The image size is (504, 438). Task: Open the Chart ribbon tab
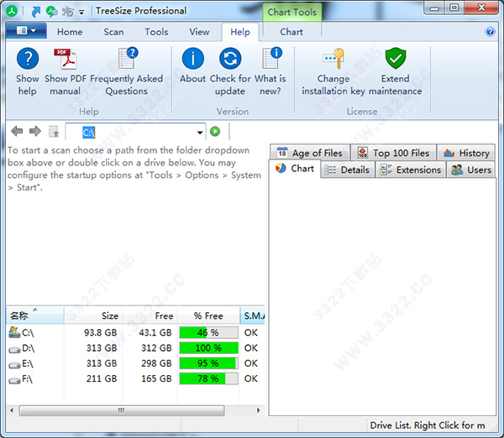pos(291,32)
